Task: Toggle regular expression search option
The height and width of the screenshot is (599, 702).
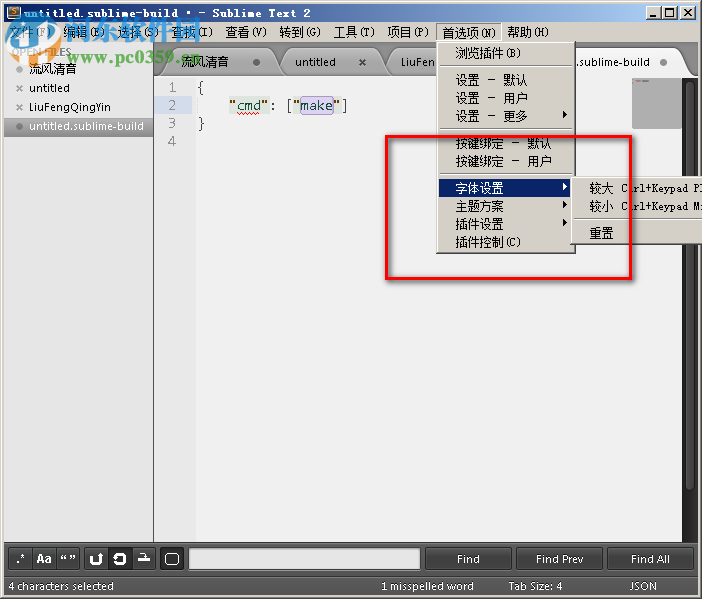Action: click(21, 559)
